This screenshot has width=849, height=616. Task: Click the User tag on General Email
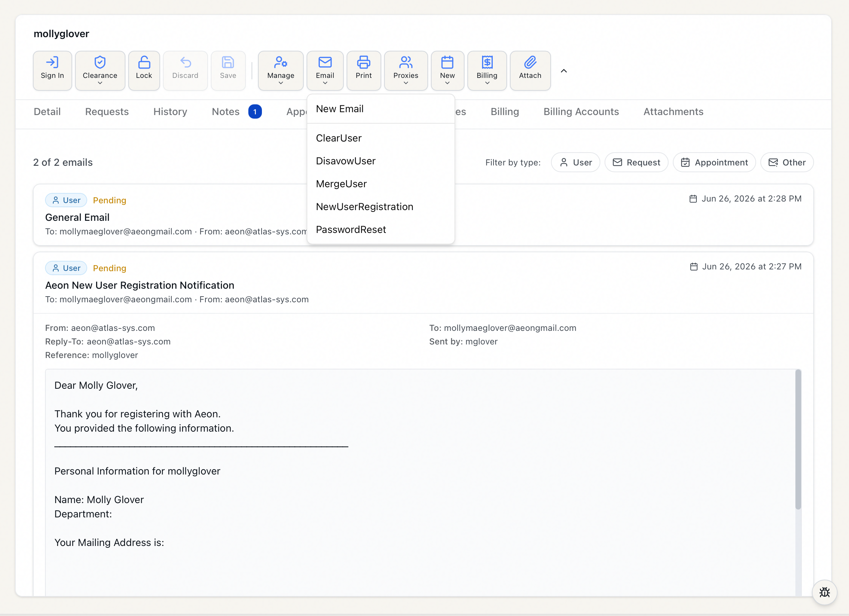click(66, 200)
